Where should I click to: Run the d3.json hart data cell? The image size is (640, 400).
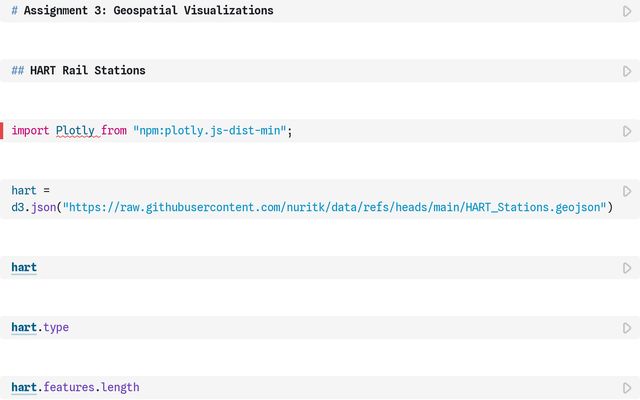tap(627, 191)
